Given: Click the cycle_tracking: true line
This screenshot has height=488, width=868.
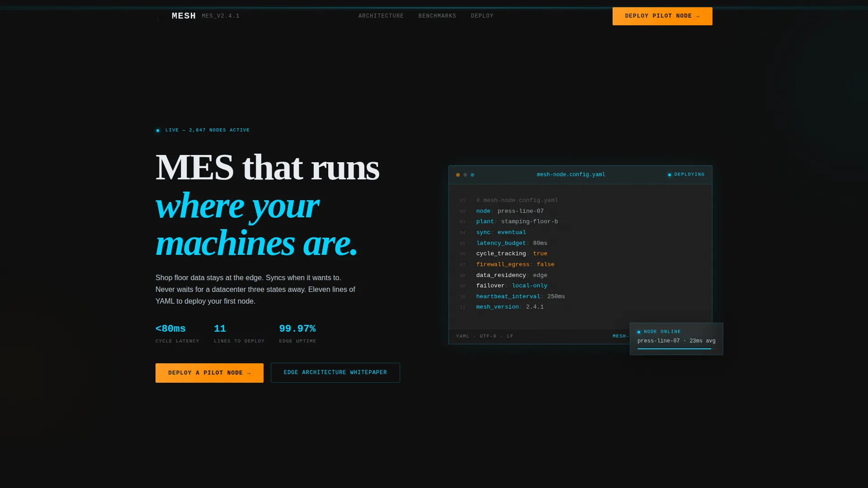Looking at the screenshot, I should click(x=511, y=254).
